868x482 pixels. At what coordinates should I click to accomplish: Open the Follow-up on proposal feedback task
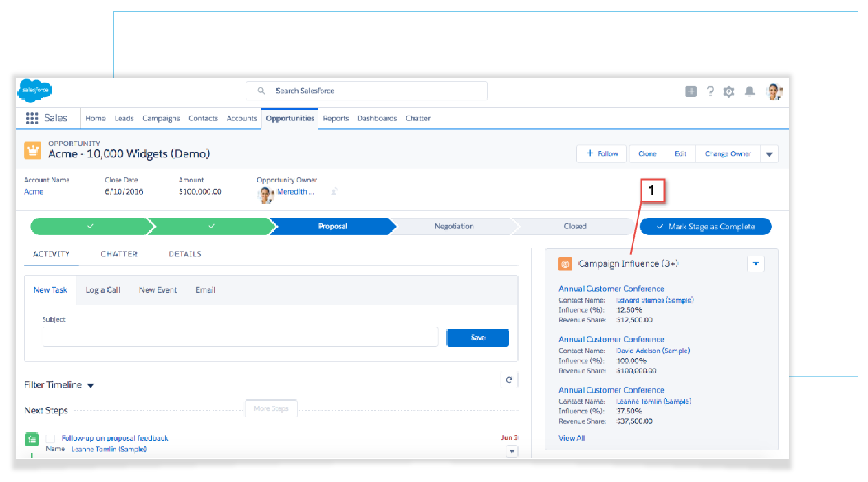[x=115, y=438]
